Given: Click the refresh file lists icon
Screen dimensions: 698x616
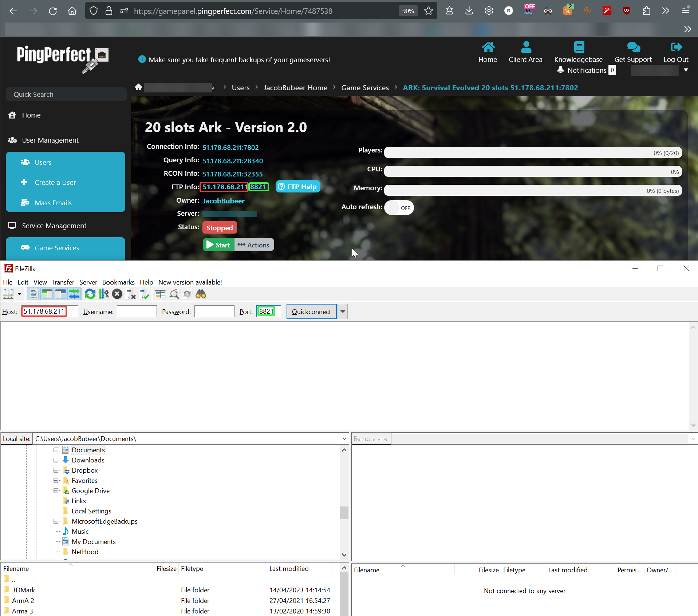Looking at the screenshot, I should 90,294.
